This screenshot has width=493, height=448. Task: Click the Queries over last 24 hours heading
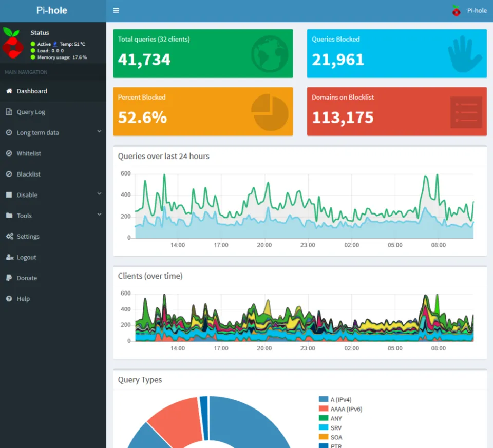click(163, 156)
